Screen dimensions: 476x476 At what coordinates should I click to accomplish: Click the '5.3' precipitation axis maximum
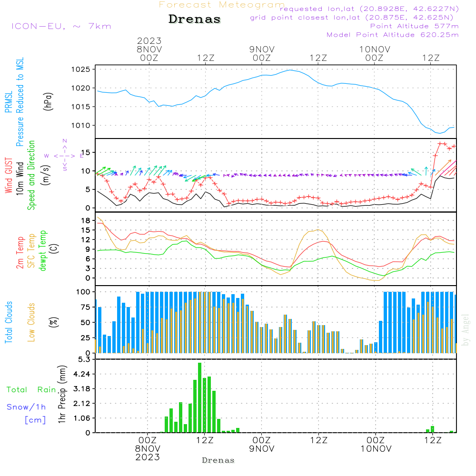84,360
